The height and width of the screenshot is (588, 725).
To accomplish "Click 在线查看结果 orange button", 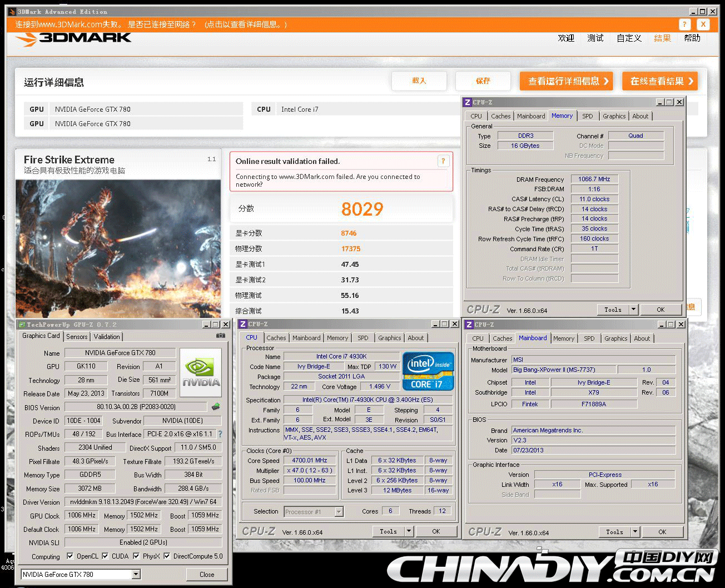I will (x=660, y=81).
